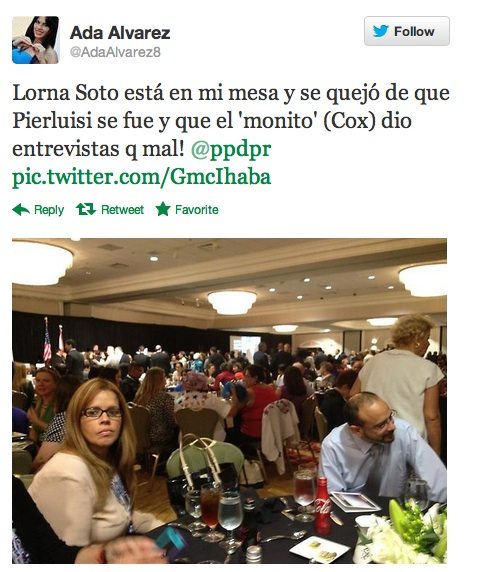This screenshot has width=477, height=572.
Task: Click the white flower centerpiece in photo
Action: tap(407, 531)
